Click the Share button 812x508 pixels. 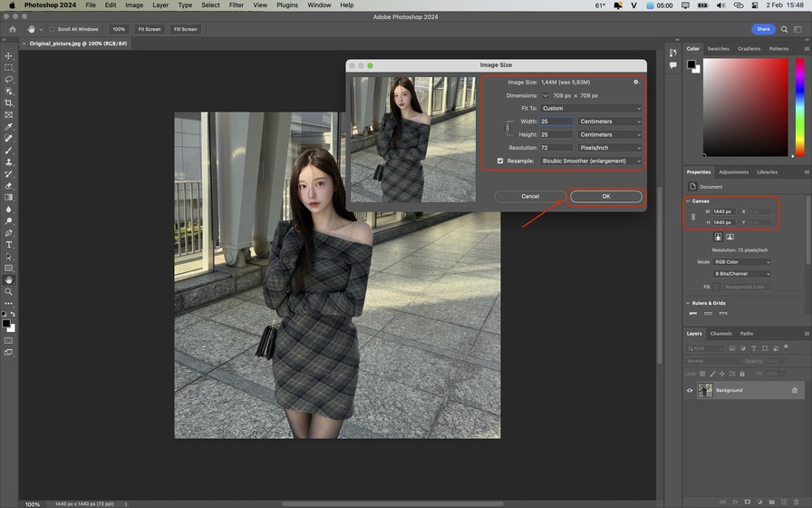(x=763, y=30)
